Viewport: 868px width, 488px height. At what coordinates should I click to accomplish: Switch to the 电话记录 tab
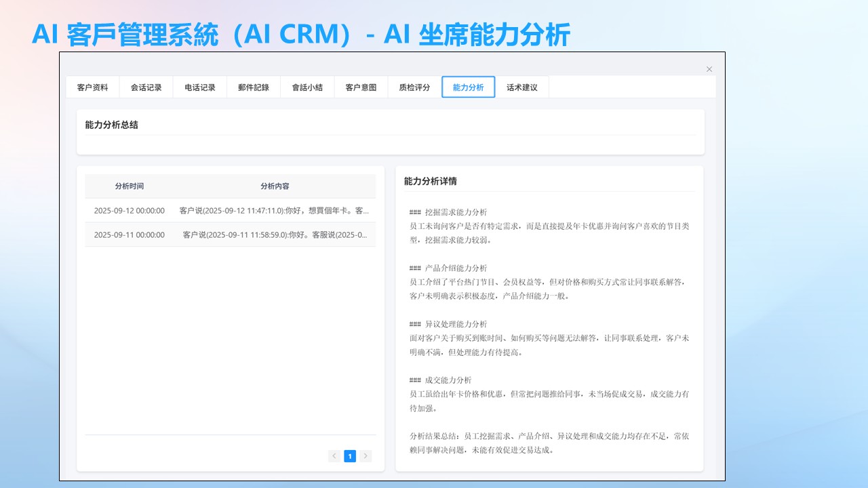[200, 87]
